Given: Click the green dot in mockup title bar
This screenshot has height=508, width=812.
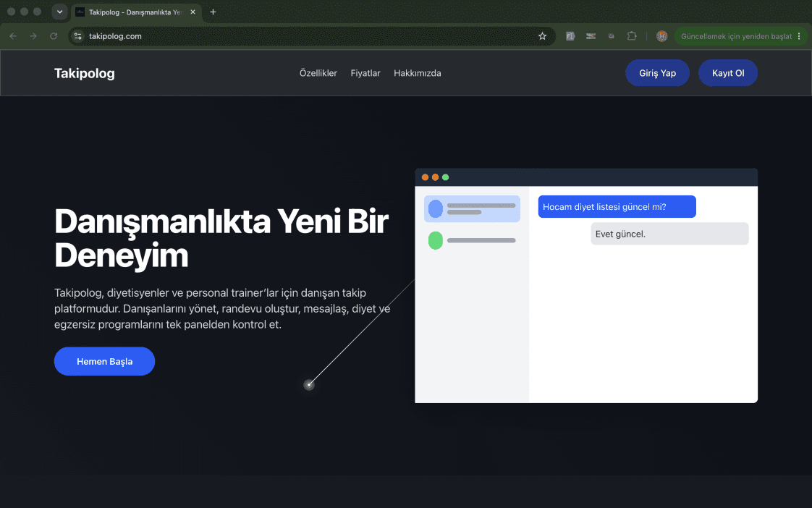Looking at the screenshot, I should coord(445,177).
